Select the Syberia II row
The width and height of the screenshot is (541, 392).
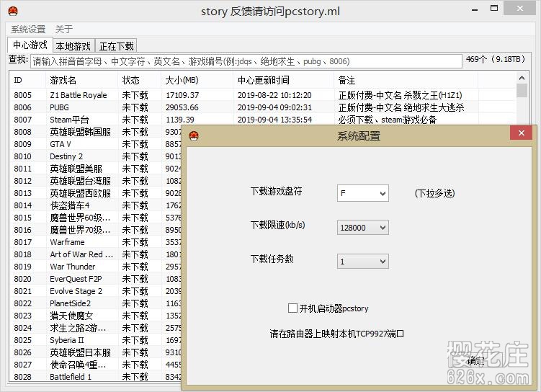[96, 340]
